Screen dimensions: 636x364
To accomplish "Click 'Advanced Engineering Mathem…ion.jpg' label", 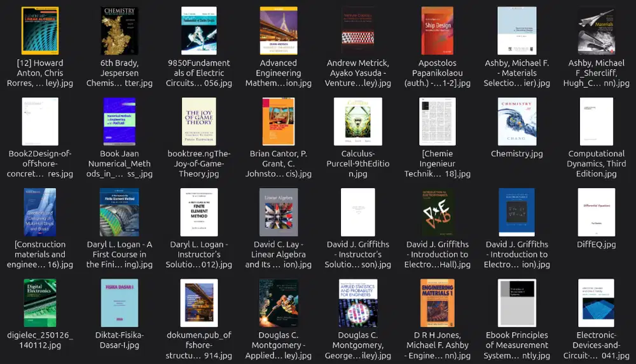I will pyautogui.click(x=279, y=73).
